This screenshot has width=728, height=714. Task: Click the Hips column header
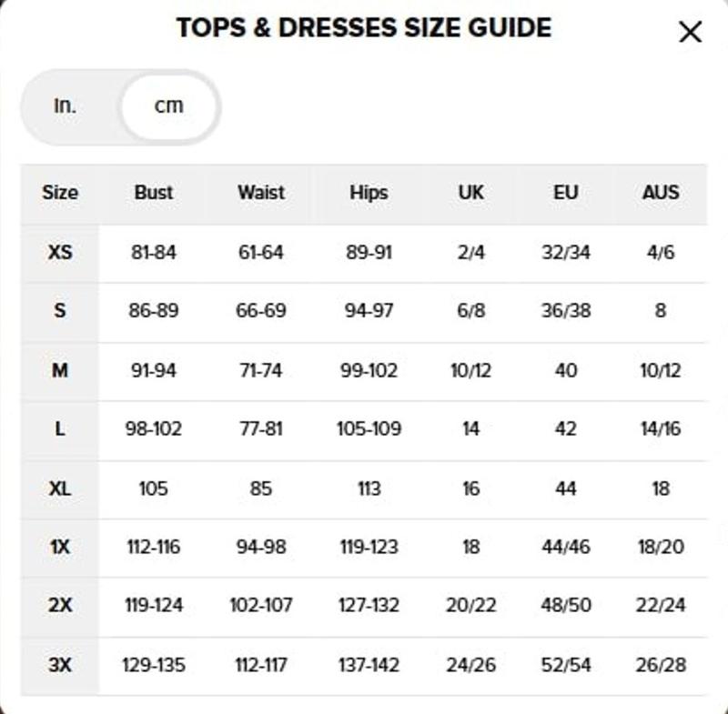pos(369,193)
